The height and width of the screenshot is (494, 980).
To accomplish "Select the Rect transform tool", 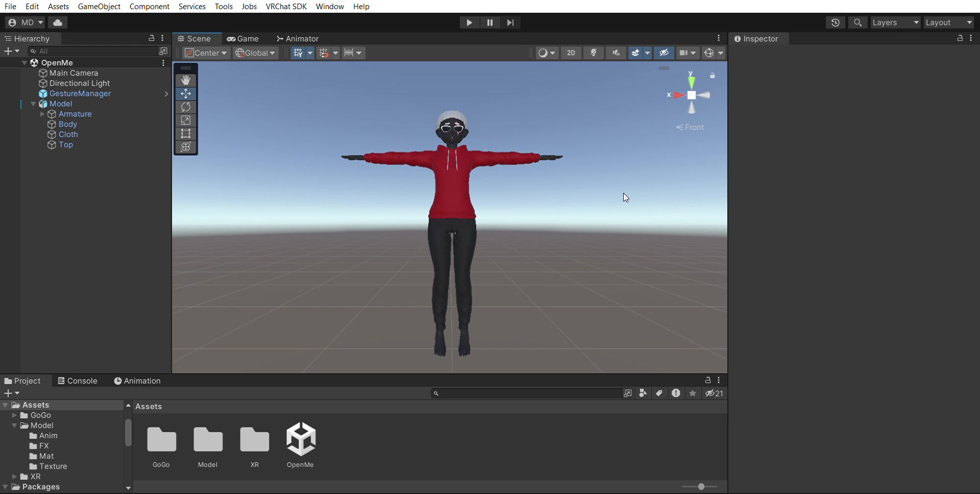I will (186, 134).
